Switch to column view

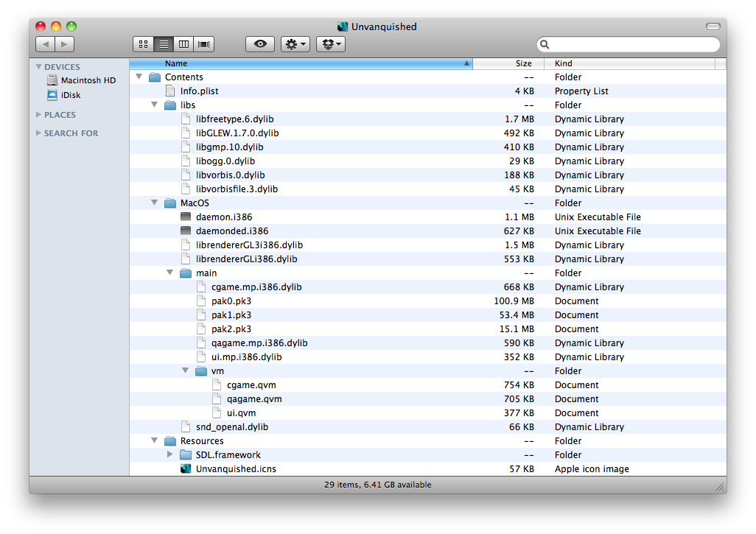[183, 43]
